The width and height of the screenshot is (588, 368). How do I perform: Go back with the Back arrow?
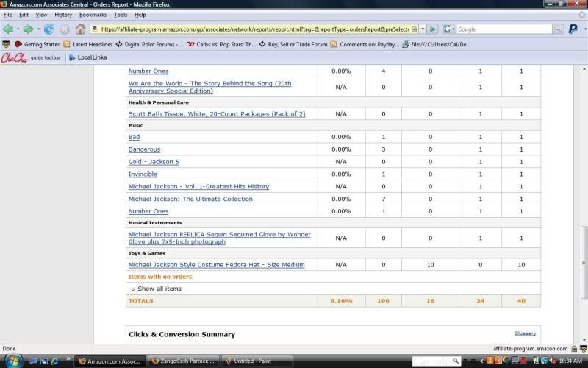[x=8, y=29]
